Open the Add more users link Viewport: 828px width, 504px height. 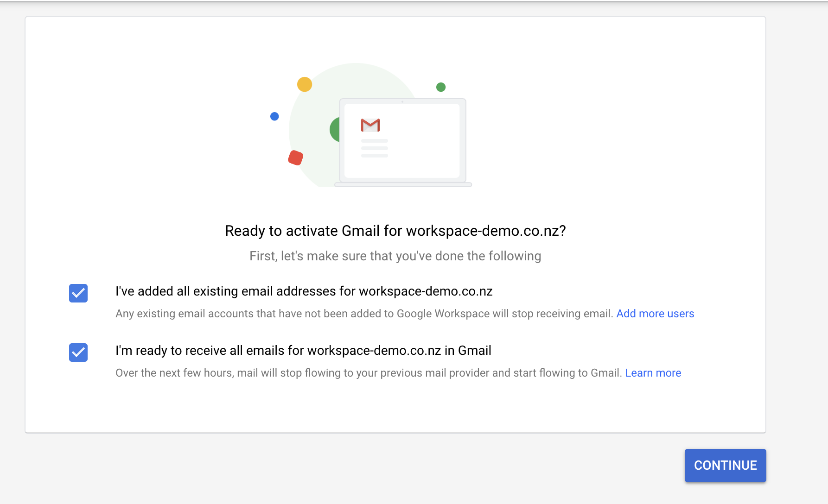[655, 314]
